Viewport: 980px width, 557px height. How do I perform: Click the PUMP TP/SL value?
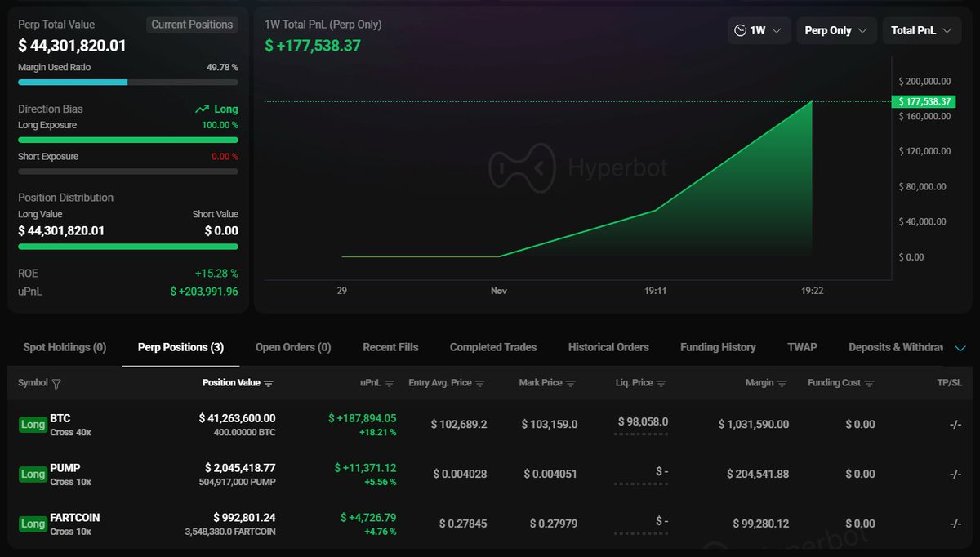955,475
